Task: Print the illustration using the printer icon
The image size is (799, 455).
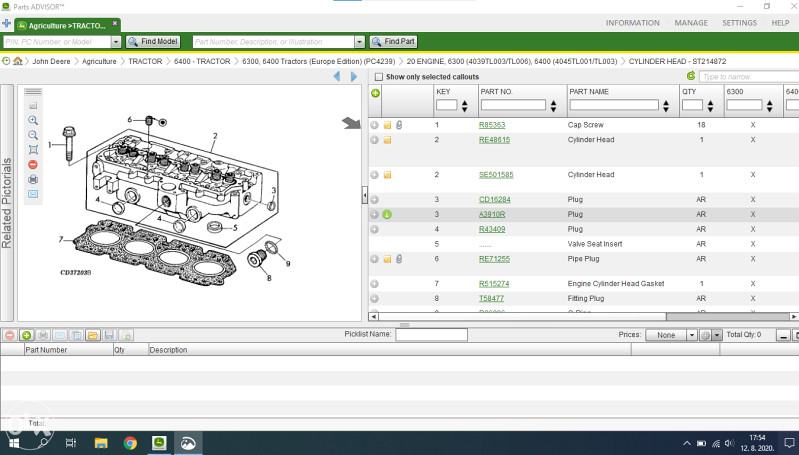Action: [33, 179]
